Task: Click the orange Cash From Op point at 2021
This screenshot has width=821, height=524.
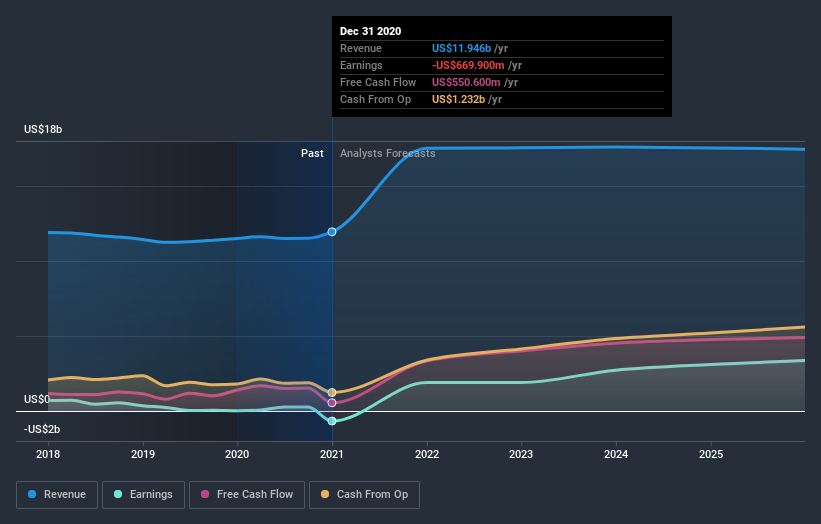Action: pyautogui.click(x=332, y=393)
